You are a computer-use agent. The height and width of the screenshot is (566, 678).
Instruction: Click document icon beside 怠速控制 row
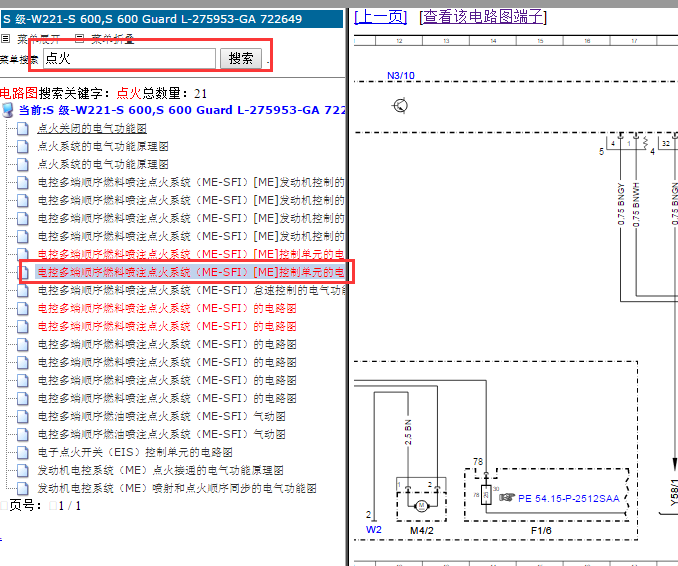tap(22, 290)
